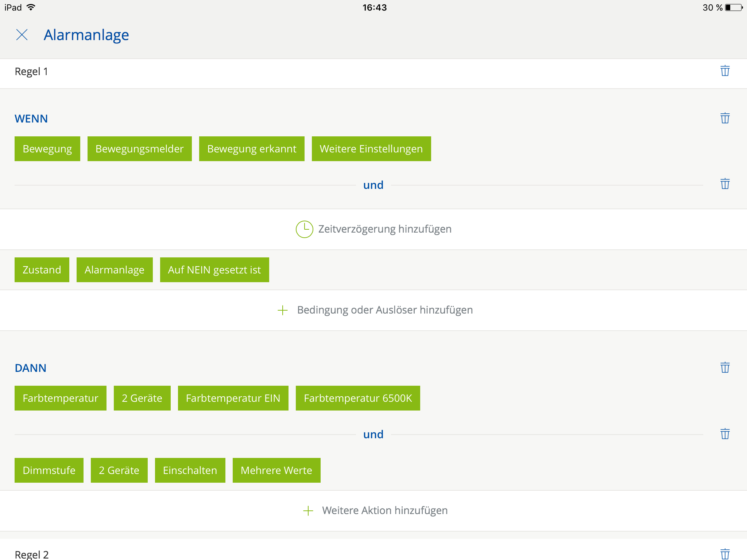Click trash icon beside DANN heading
Screen dimensions: 747x560
(x=725, y=367)
